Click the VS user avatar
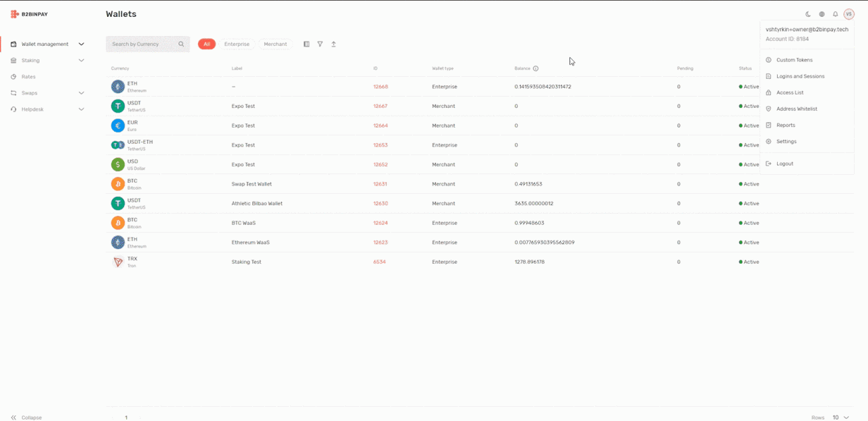 (x=849, y=14)
